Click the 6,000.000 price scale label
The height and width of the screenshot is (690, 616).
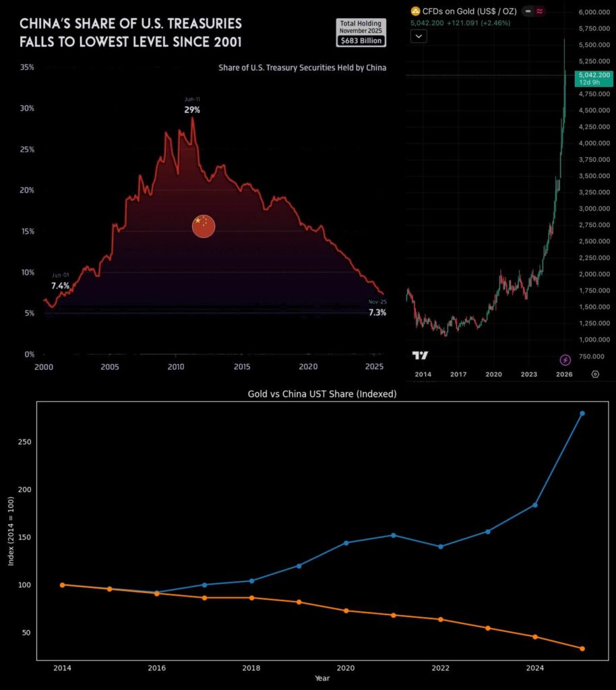(594, 13)
